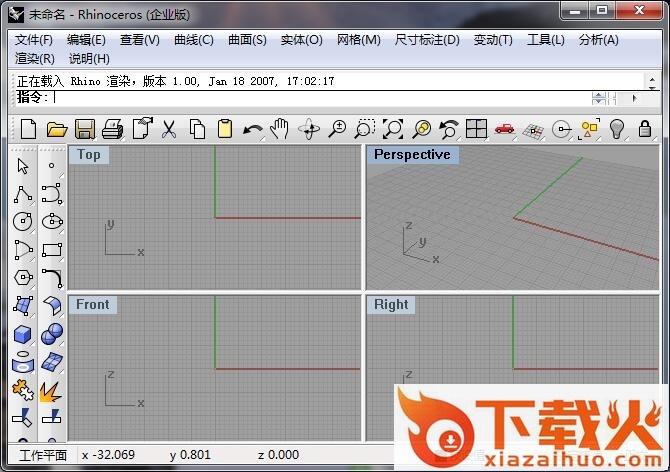Select the Point tool in sidebar
This screenshot has width=670, height=472.
[51, 166]
